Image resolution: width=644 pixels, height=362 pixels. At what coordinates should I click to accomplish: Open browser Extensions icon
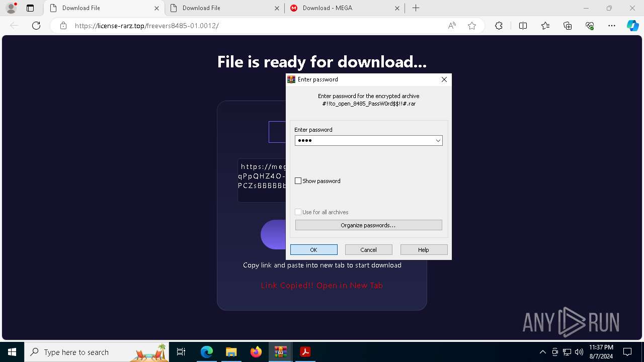coord(499,26)
